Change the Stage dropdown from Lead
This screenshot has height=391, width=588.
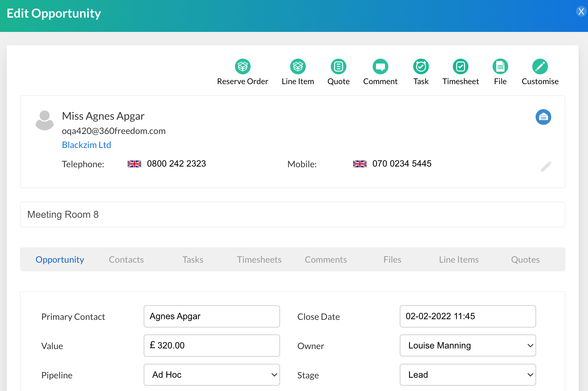468,375
